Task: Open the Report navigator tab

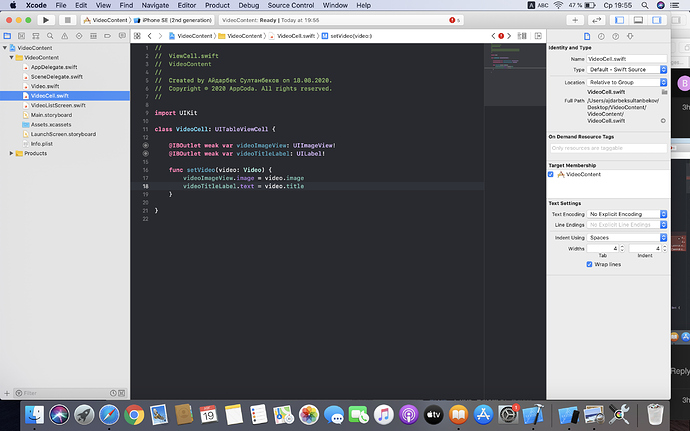Action: tap(122, 36)
